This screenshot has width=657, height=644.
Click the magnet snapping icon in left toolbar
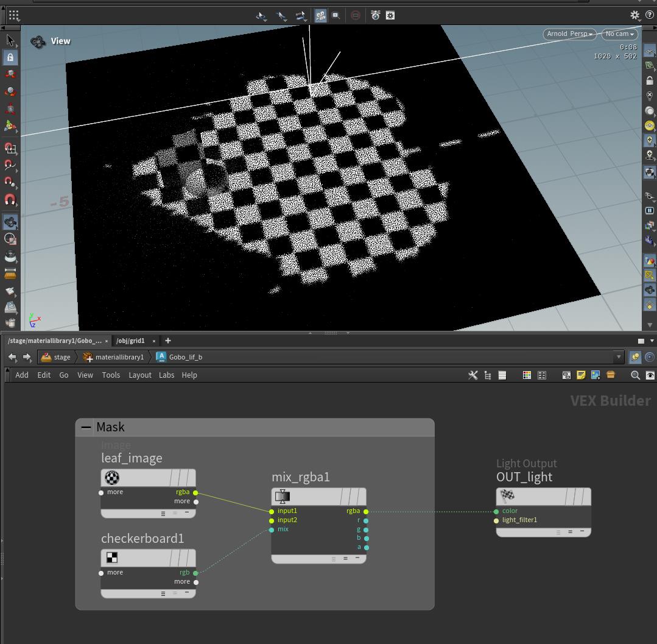[10, 200]
